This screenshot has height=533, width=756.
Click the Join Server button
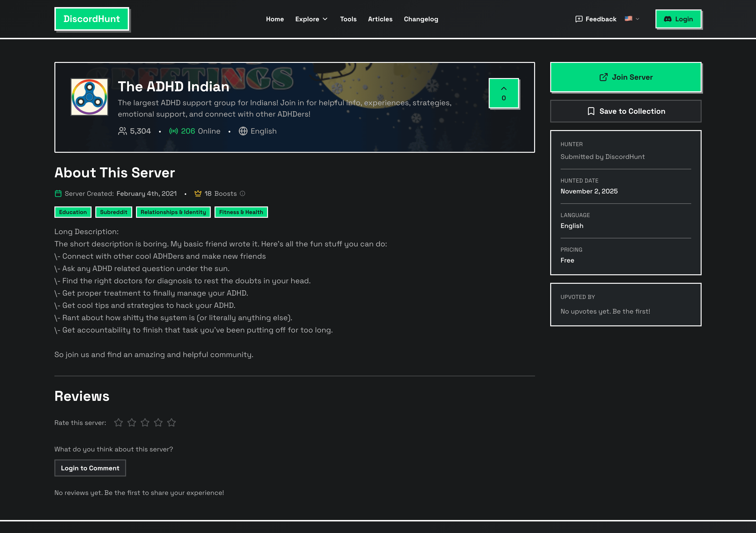point(625,77)
